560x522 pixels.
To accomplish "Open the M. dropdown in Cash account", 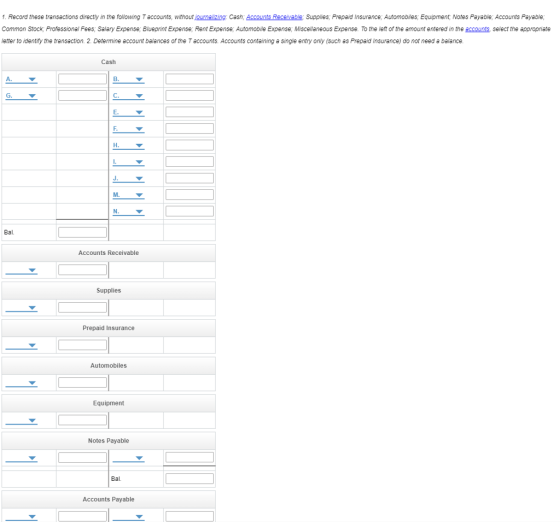I will coord(129,195).
